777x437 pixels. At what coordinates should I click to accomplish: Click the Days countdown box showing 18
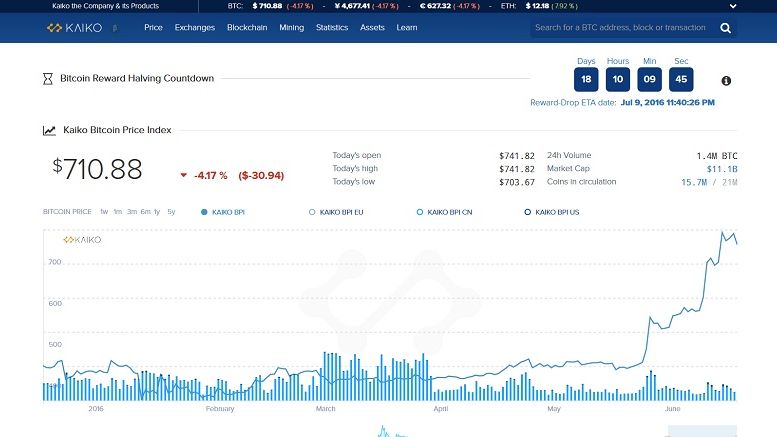point(586,79)
